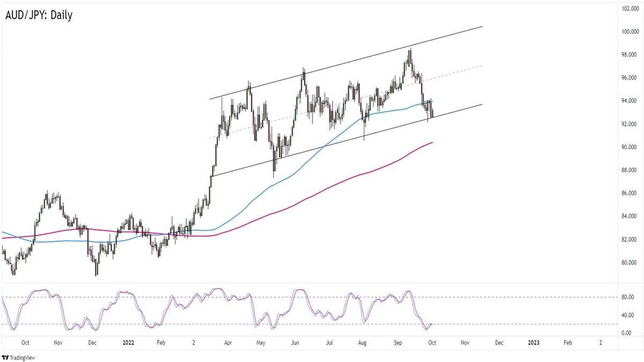The height and width of the screenshot is (362, 644).
Task: Click the 92.000 price axis label
Action: 628,124
